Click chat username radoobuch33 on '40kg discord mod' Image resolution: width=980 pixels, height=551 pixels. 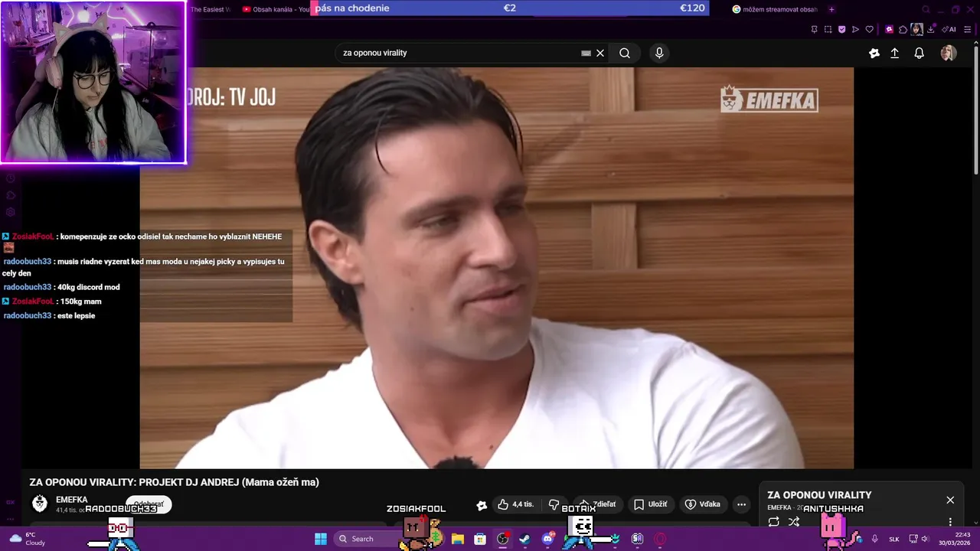click(27, 287)
